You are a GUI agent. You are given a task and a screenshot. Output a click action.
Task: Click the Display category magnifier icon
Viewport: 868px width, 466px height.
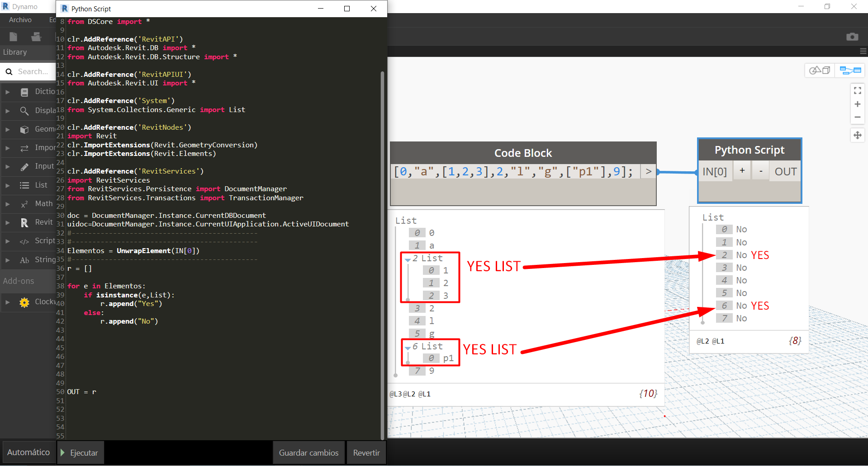coord(24,111)
